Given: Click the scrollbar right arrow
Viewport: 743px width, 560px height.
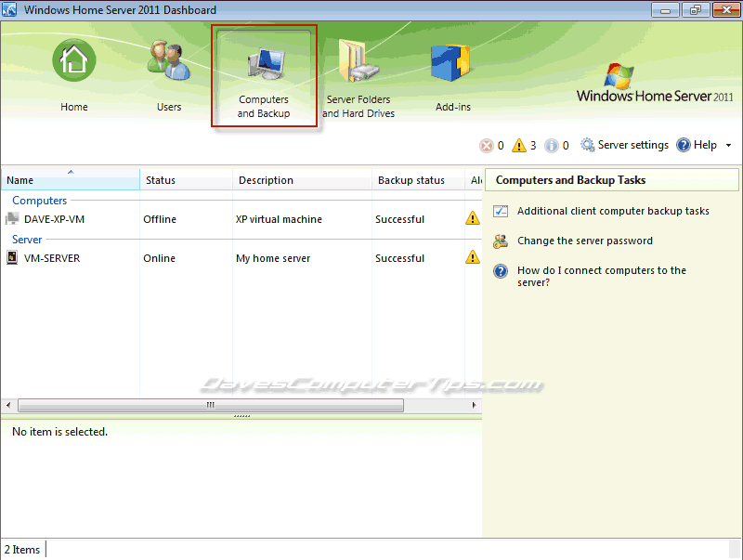Looking at the screenshot, I should pyautogui.click(x=474, y=405).
